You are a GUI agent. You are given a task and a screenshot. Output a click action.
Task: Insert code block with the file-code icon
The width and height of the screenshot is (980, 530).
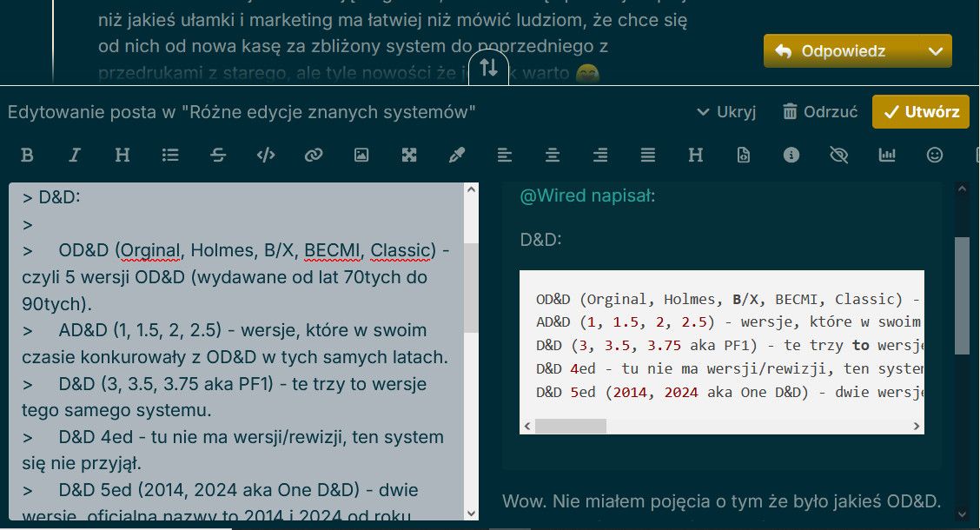tap(743, 155)
